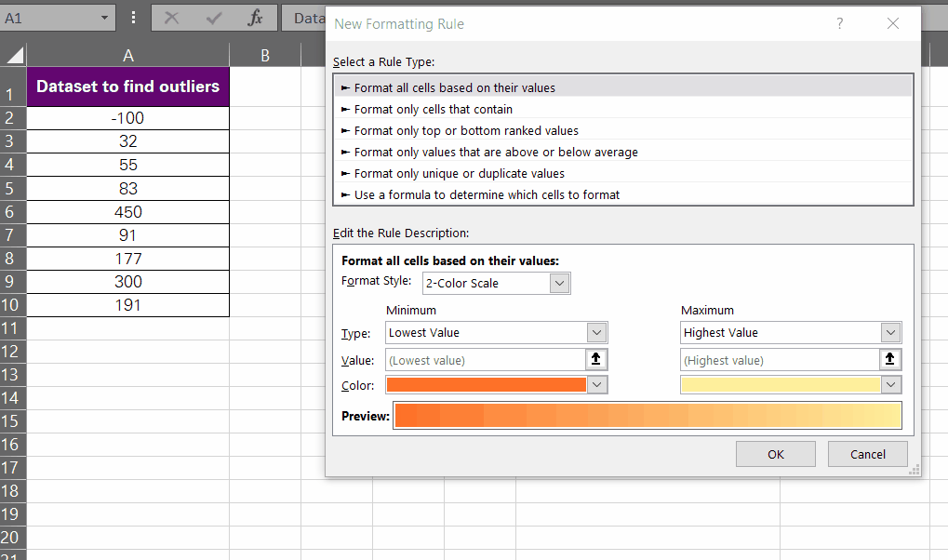948x560 pixels.
Task: Open dialog Help via the question mark icon
Action: (839, 24)
